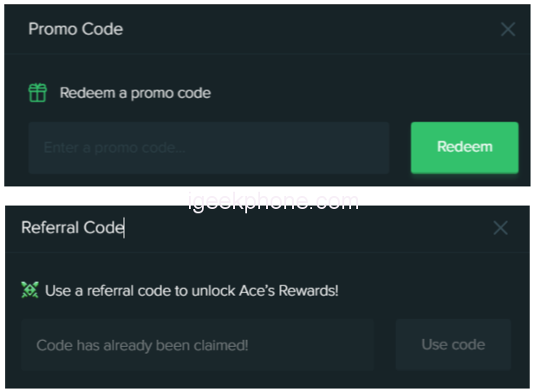Close the Referral Code dialog
The width and height of the screenshot is (534, 392).
[500, 228]
